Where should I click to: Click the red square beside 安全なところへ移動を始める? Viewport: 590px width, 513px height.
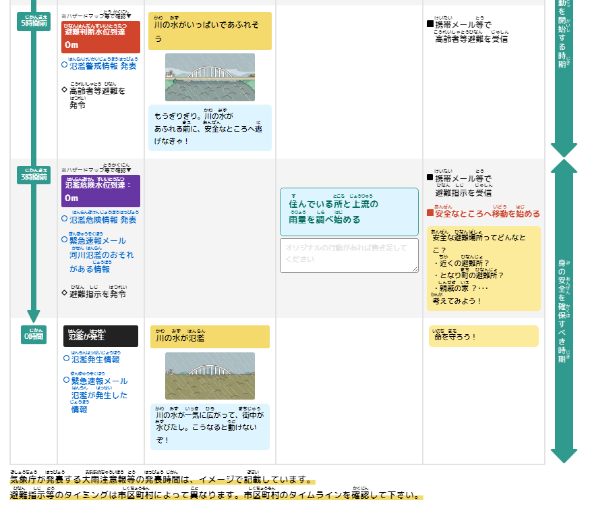coord(430,213)
